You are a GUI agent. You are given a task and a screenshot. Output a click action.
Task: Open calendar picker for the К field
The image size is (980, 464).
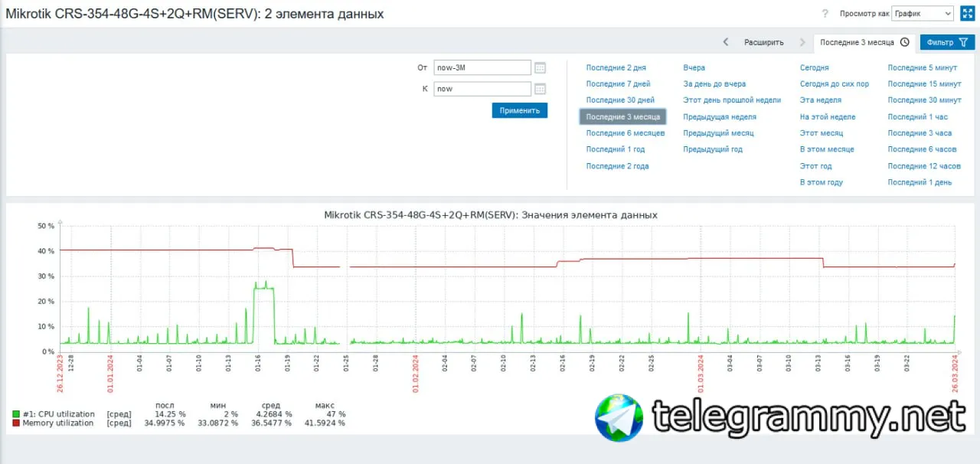[x=540, y=89]
